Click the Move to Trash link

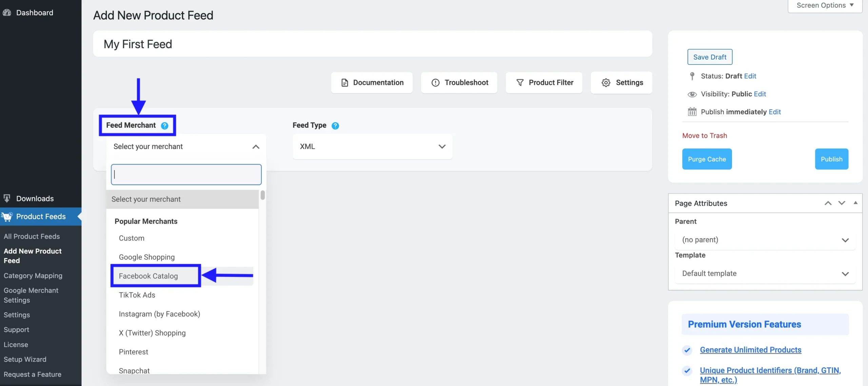coord(705,135)
